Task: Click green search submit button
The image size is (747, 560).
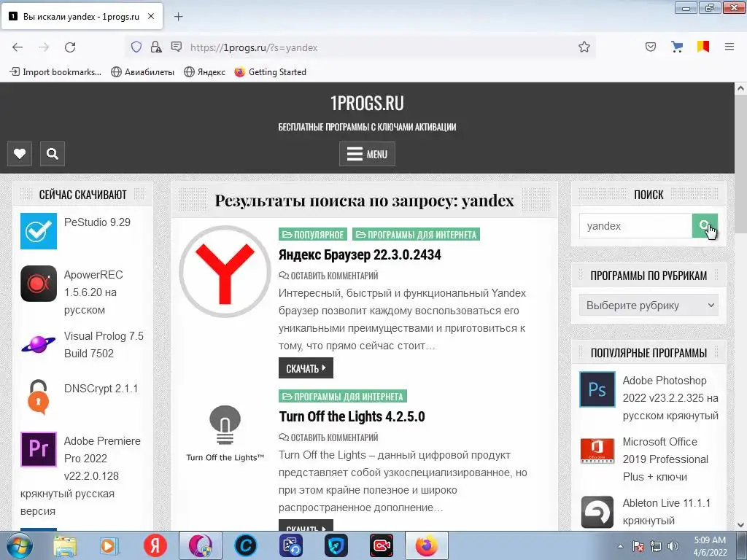Action: click(705, 226)
